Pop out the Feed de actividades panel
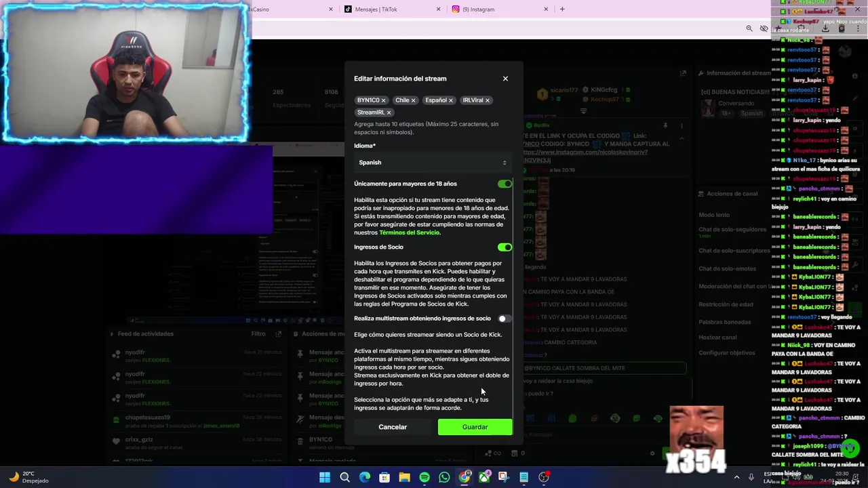The height and width of the screenshot is (488, 868). 278,334
